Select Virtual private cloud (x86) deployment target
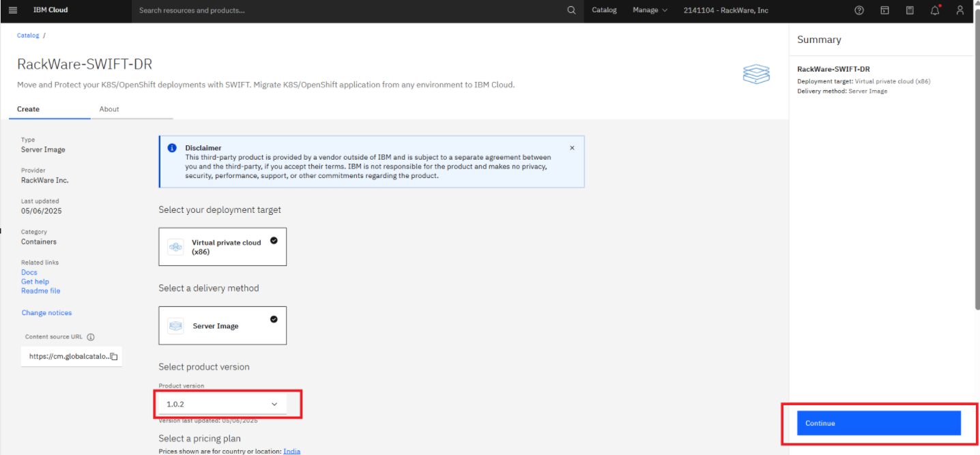This screenshot has height=455, width=980. coord(222,247)
